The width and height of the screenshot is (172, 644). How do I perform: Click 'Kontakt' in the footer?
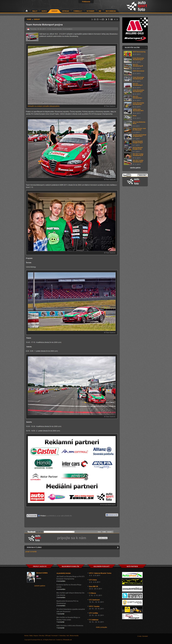pyautogui.click(x=145, y=636)
